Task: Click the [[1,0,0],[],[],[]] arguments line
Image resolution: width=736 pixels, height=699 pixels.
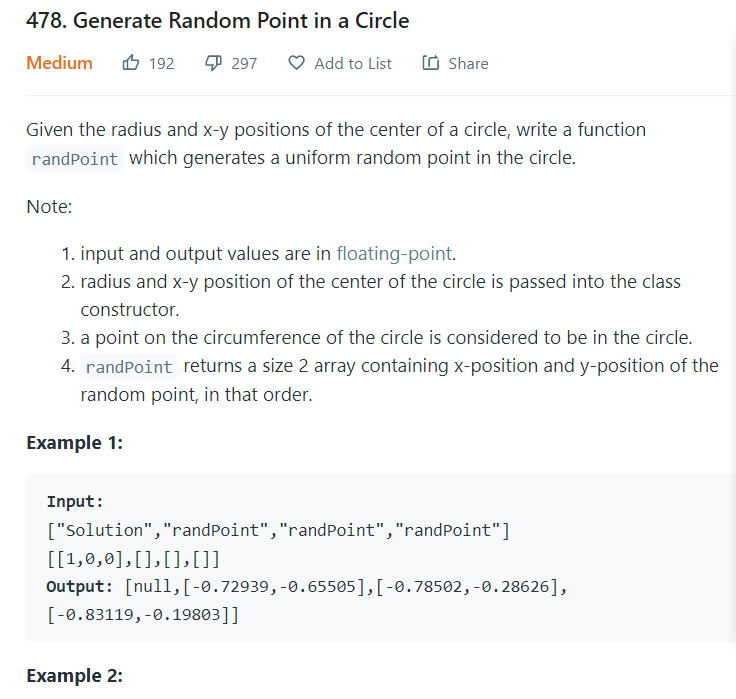Action: 133,559
